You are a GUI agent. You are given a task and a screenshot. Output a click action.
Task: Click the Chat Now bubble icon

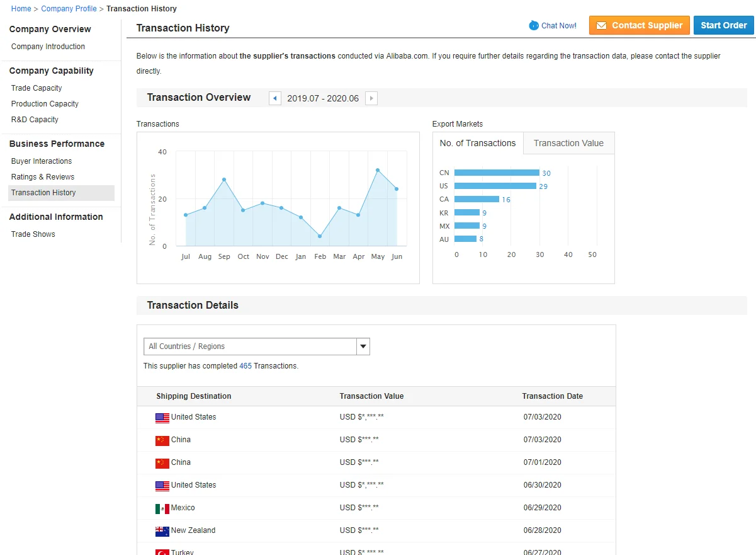tap(534, 26)
